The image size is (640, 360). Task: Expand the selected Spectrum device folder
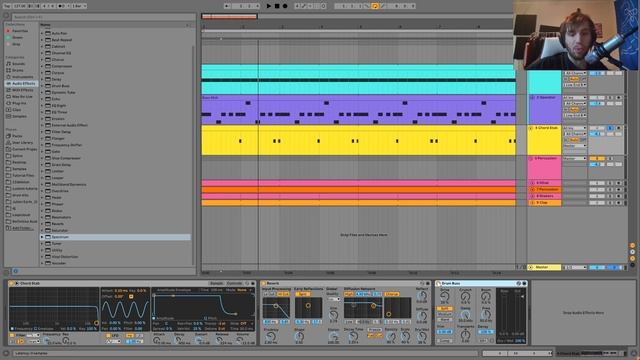42,237
